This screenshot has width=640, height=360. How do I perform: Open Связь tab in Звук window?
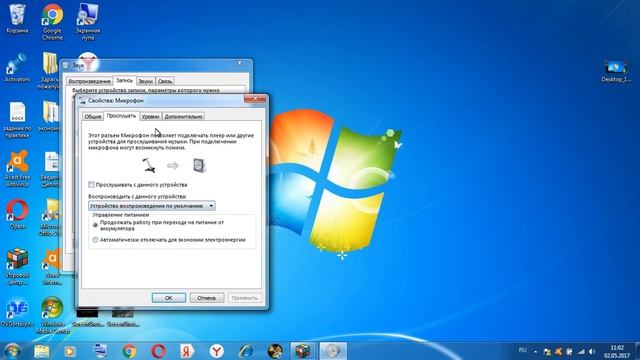165,81
